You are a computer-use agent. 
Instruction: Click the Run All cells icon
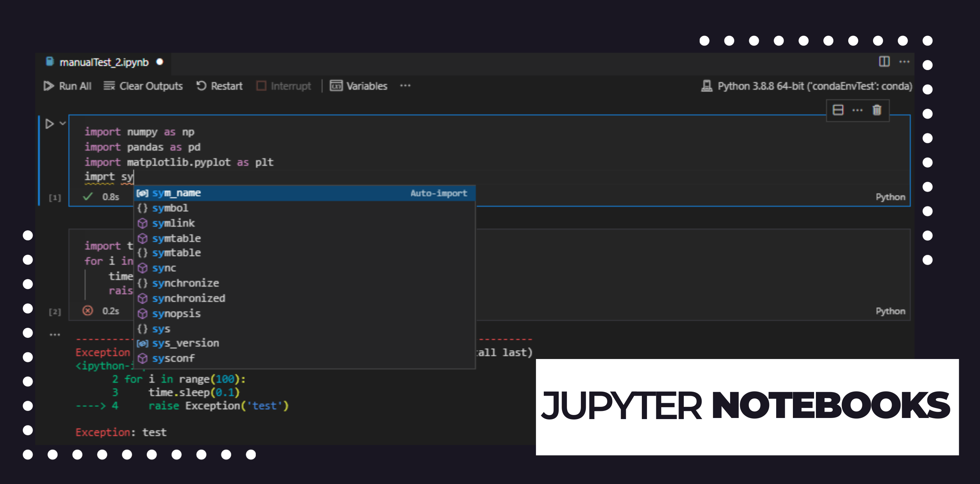click(50, 86)
